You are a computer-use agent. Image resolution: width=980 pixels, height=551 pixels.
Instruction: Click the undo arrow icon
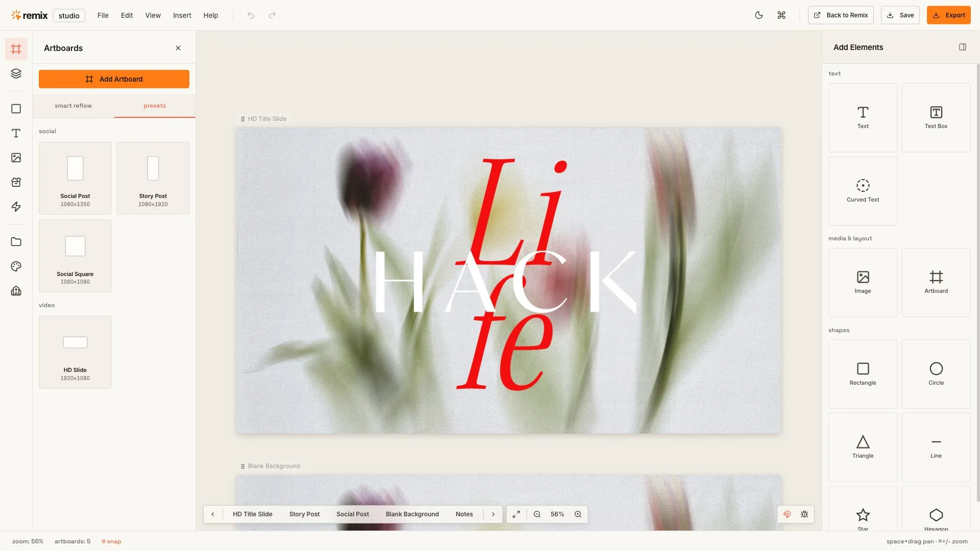(x=251, y=15)
